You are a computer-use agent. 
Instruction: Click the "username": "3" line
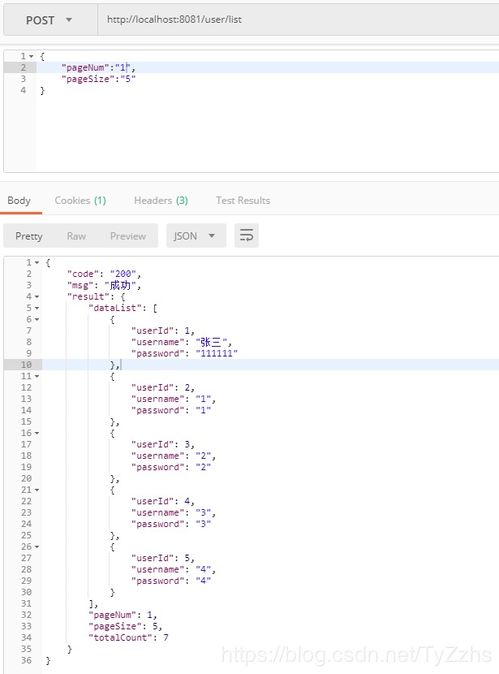click(174, 512)
